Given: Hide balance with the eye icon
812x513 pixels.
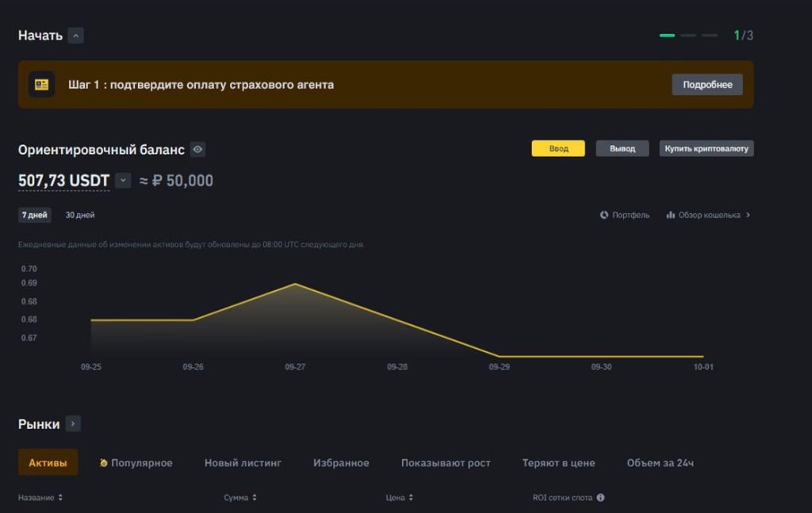Looking at the screenshot, I should pyautogui.click(x=197, y=149).
